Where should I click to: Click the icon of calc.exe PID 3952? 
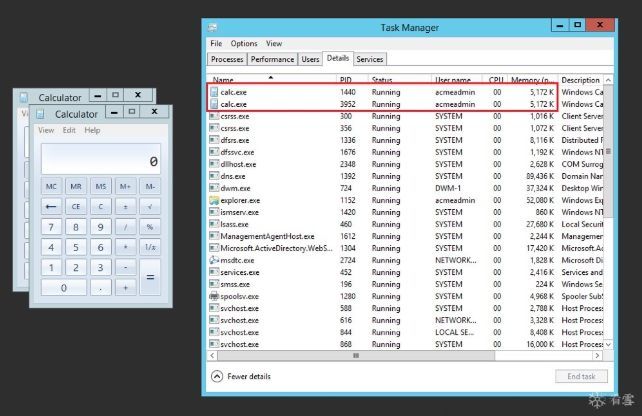214,104
